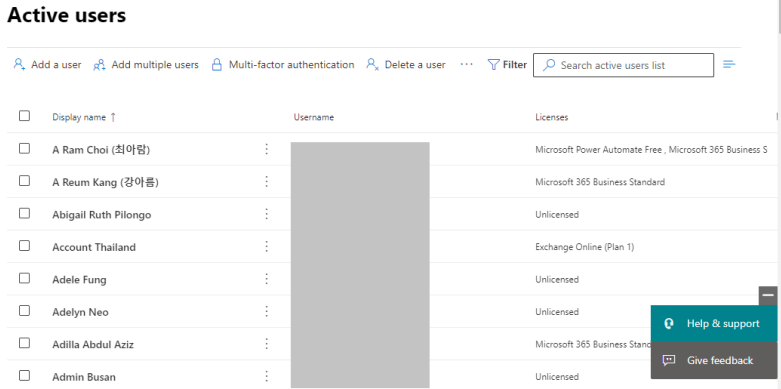Open more actions for Admin Busan
The image size is (781, 389).
pos(266,376)
